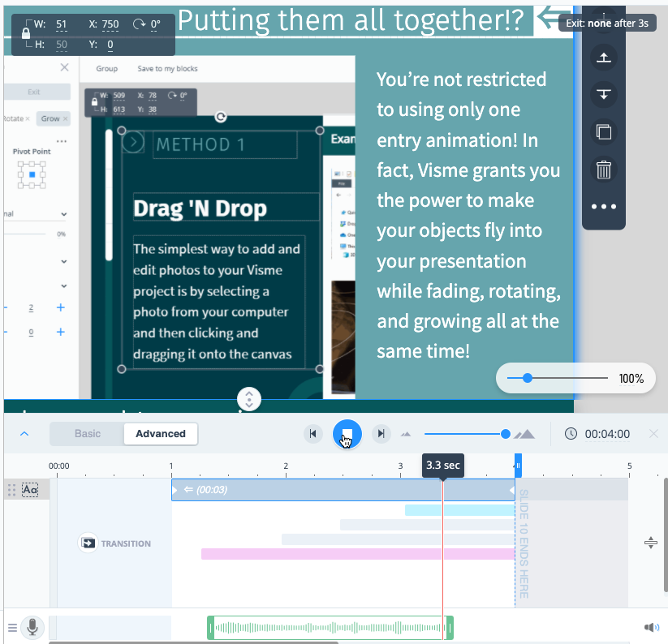Open the three-dot more options menu
This screenshot has width=668, height=644.
pos(604,207)
